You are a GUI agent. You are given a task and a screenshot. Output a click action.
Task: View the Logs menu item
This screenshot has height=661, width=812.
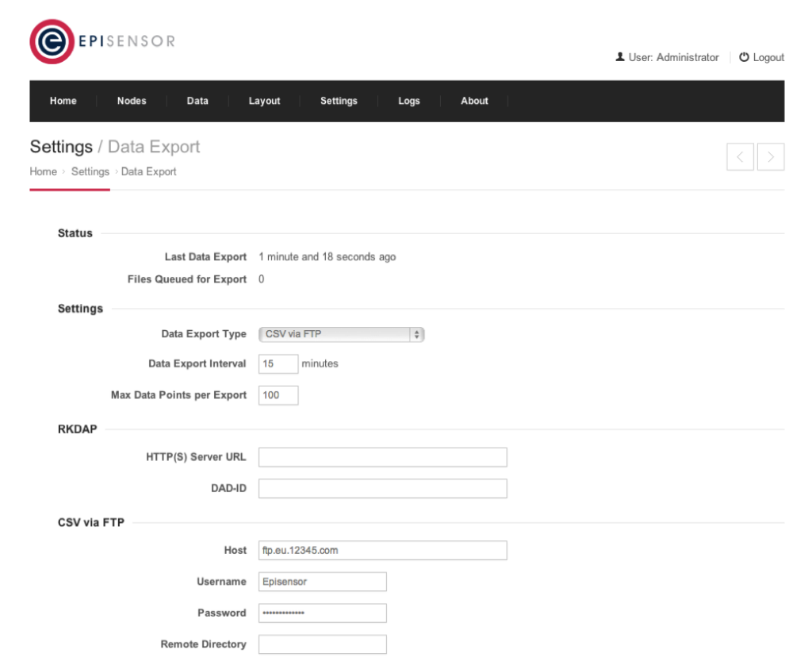pos(408,101)
